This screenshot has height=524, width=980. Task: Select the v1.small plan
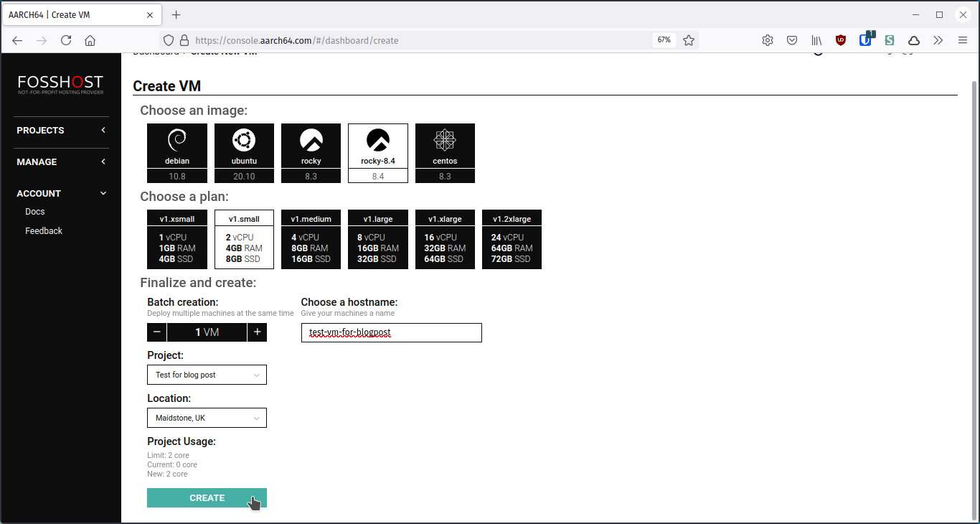(x=244, y=239)
